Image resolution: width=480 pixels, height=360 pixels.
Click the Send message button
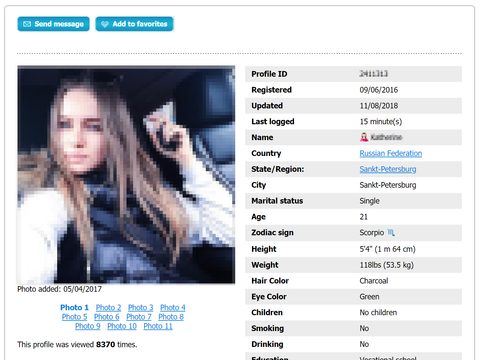tap(53, 24)
